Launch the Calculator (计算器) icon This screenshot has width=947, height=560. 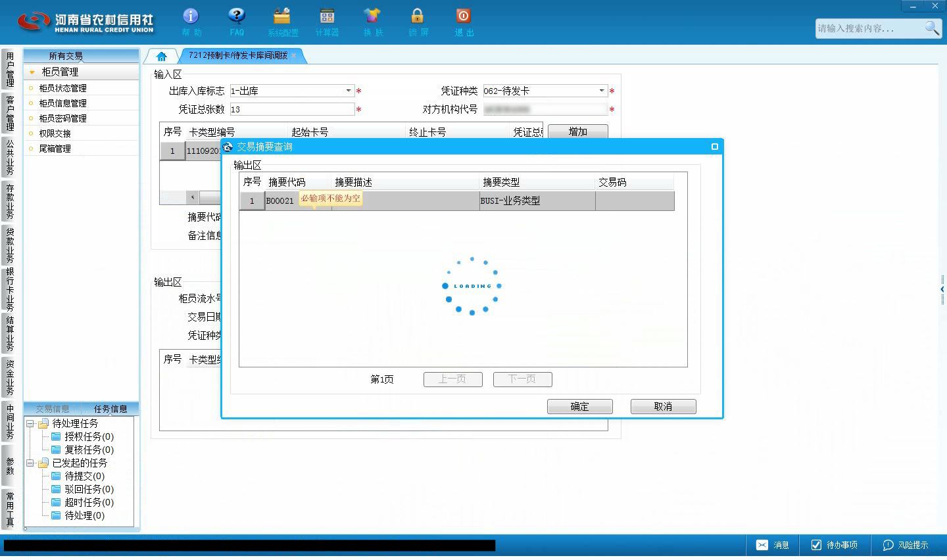tap(327, 16)
